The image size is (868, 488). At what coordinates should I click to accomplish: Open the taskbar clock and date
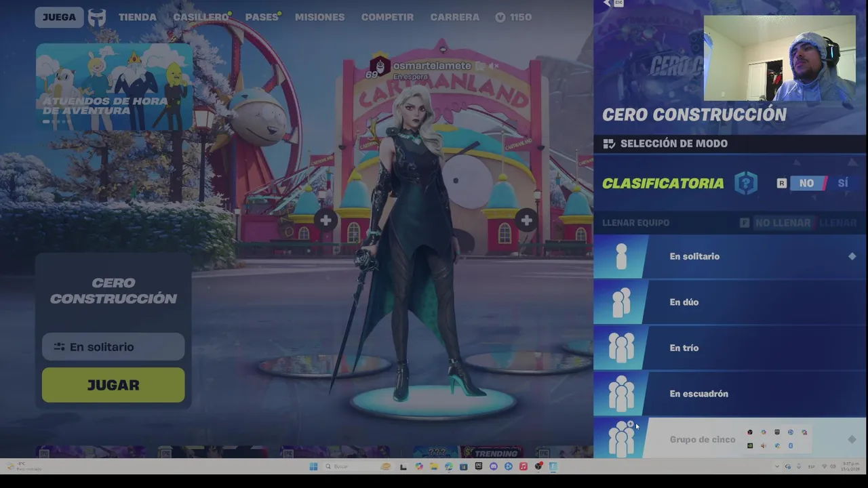(x=850, y=466)
